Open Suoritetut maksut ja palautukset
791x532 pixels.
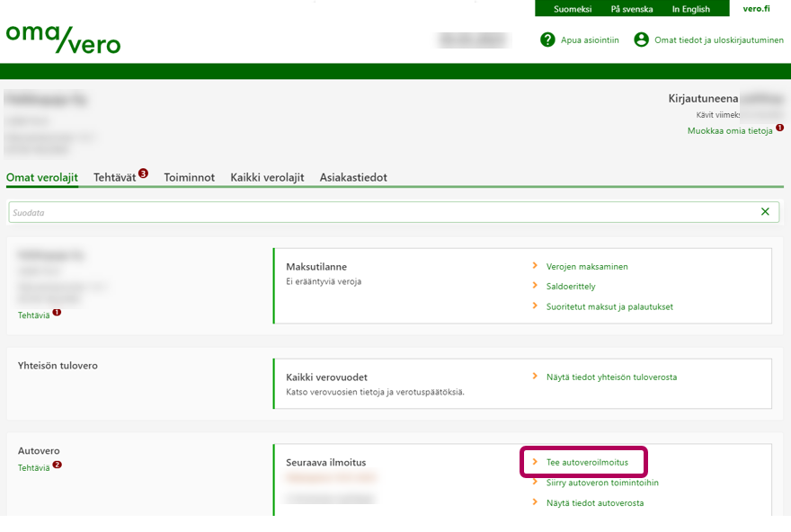(609, 306)
